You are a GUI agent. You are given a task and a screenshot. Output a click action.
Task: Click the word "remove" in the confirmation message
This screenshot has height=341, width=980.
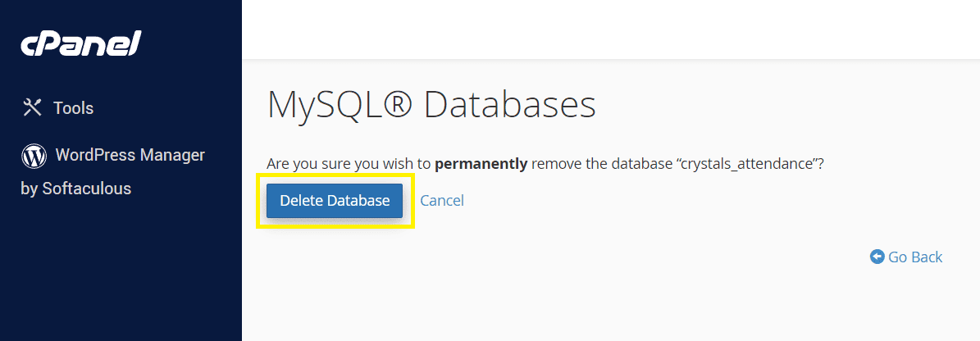pyautogui.click(x=558, y=164)
